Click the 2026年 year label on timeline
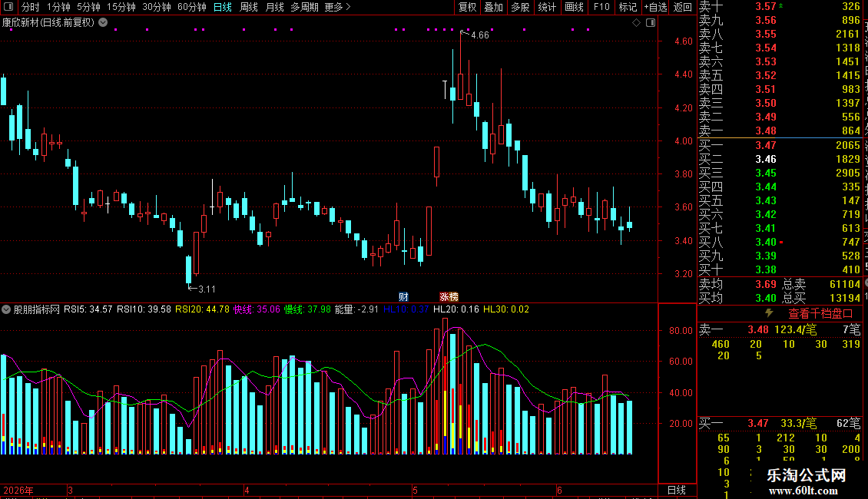Image resolution: width=868 pixels, height=499 pixels. point(18,490)
